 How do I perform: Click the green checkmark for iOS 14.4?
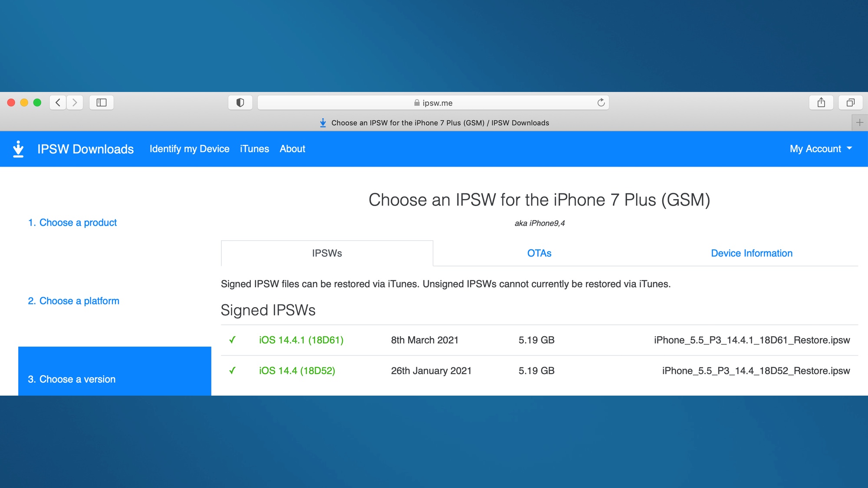pyautogui.click(x=233, y=370)
